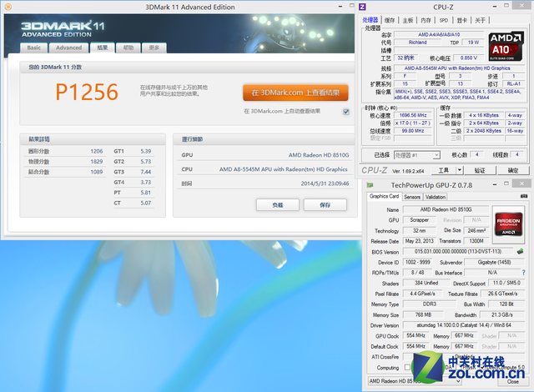Image resolution: width=534 pixels, height=392 pixels.
Task: Click the Driver Version atiumdag field in GPU-Z
Action: tap(464, 325)
